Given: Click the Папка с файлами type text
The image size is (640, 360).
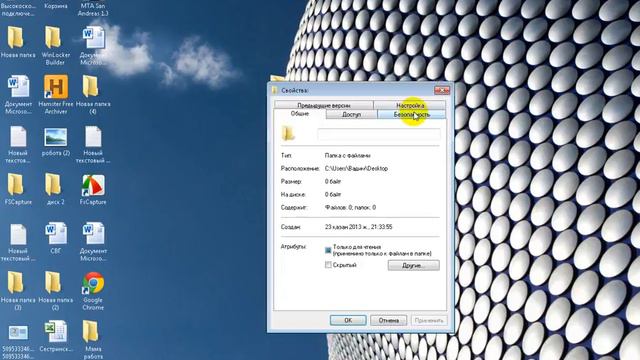Looking at the screenshot, I should click(x=347, y=156).
